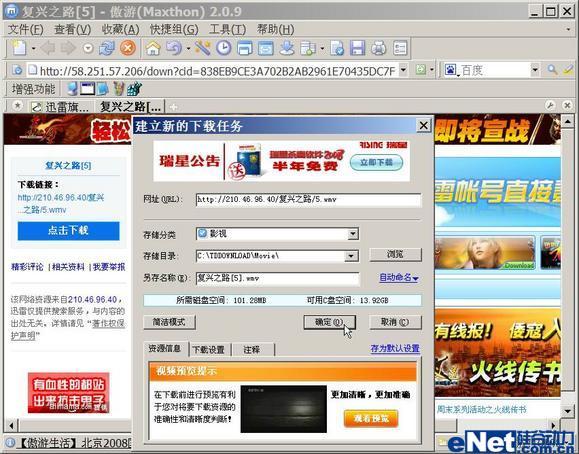Go to home page via house icon
Viewport: 579px width, 454px height.
tap(153, 48)
